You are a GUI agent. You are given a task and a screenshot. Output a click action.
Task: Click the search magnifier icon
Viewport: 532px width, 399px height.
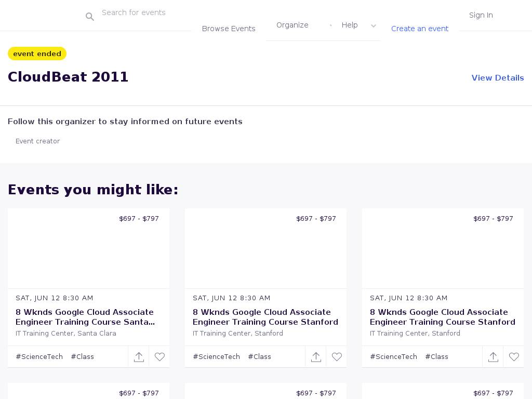click(x=90, y=17)
